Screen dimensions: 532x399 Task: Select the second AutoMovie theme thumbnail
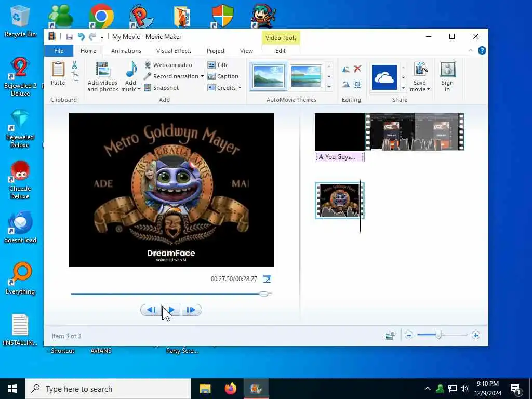pos(305,76)
